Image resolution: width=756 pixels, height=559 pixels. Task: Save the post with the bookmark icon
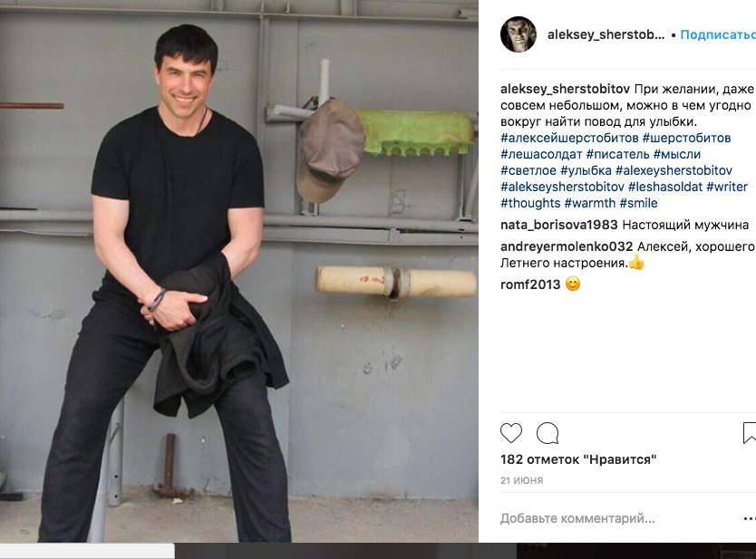tap(750, 433)
